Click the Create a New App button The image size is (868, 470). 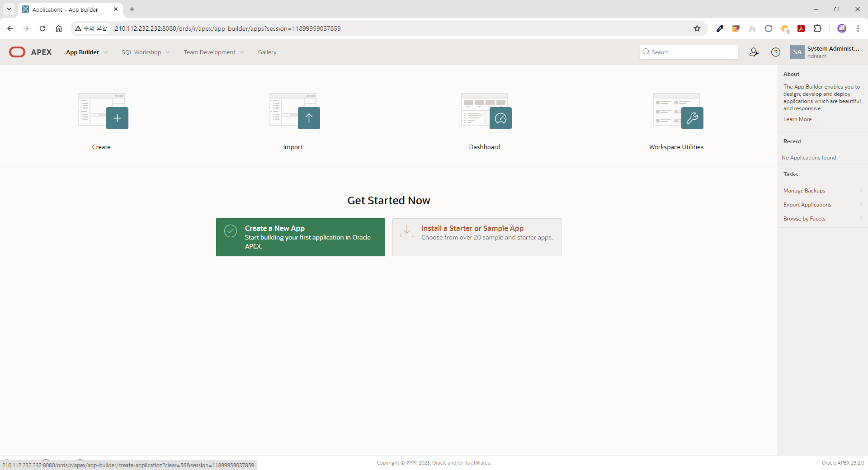click(301, 237)
